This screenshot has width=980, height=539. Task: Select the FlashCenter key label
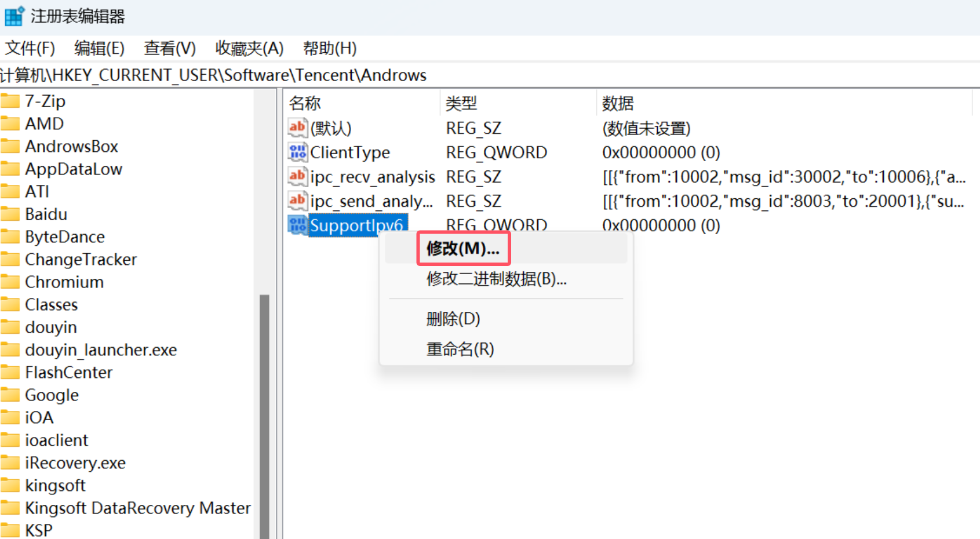click(69, 373)
